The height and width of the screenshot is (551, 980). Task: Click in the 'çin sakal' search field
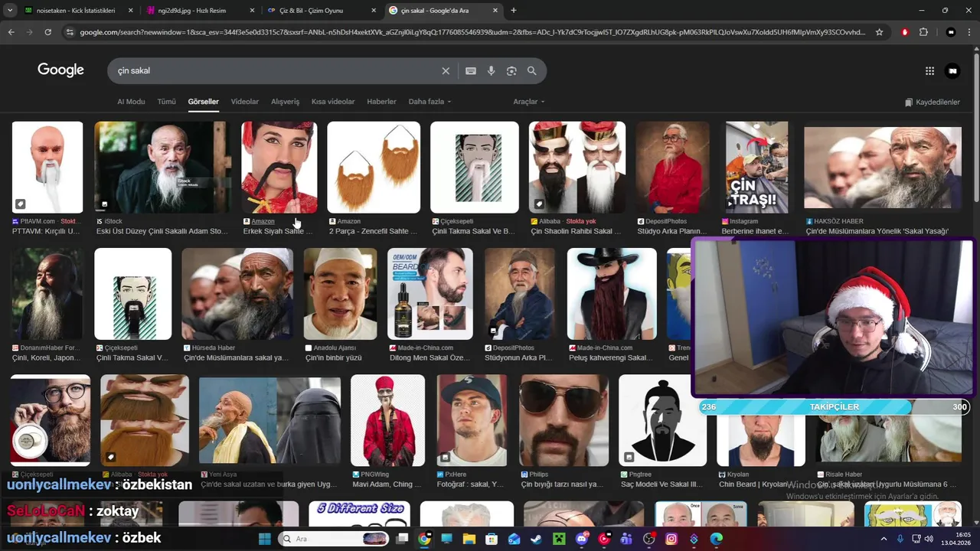click(x=276, y=70)
